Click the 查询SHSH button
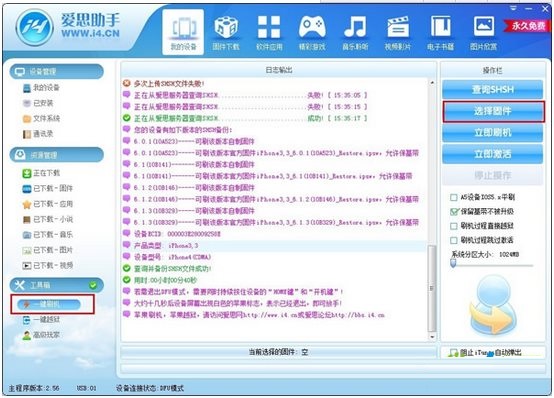The height and width of the screenshot is (398, 554). 492,89
